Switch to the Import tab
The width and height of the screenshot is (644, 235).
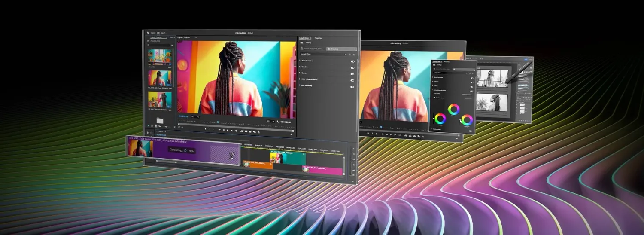pyautogui.click(x=153, y=33)
